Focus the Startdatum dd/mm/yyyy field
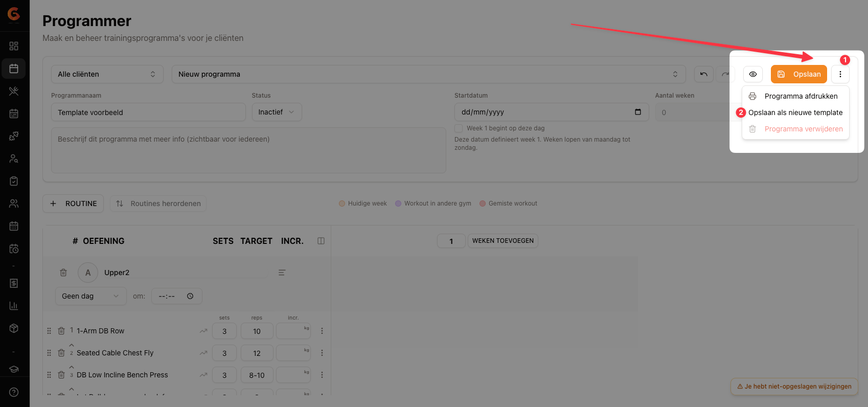 click(x=552, y=112)
